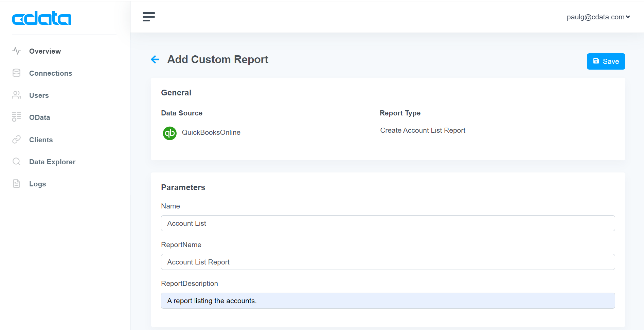644x330 pixels.
Task: Click the Connections database icon
Action: pos(16,73)
